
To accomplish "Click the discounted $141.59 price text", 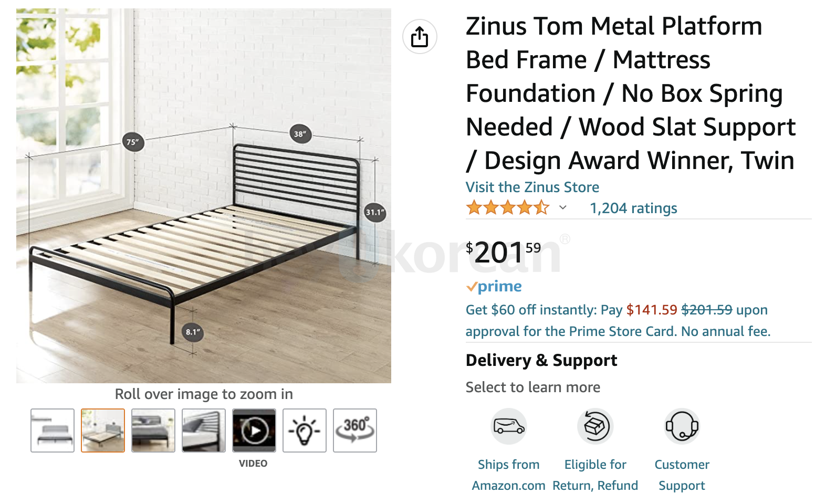I will pos(652,310).
